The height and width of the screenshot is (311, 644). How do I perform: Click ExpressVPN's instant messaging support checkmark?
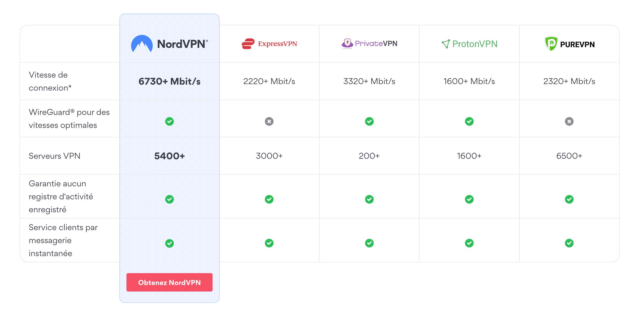(269, 243)
